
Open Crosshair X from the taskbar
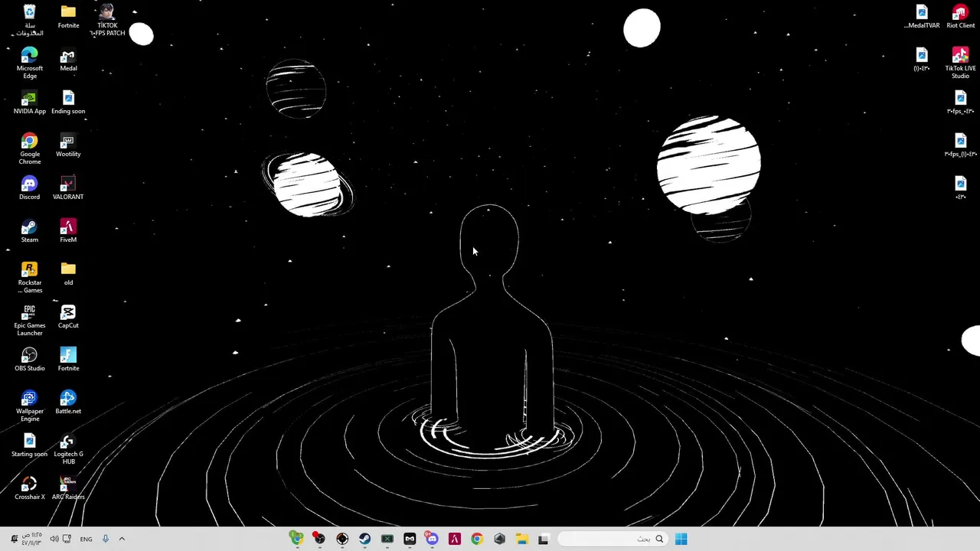click(x=342, y=539)
